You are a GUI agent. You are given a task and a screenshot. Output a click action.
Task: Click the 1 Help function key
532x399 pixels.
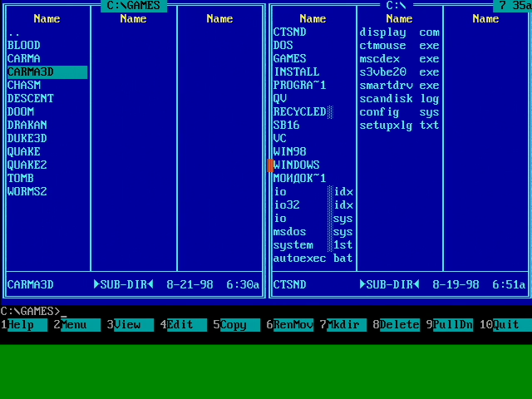24,325
